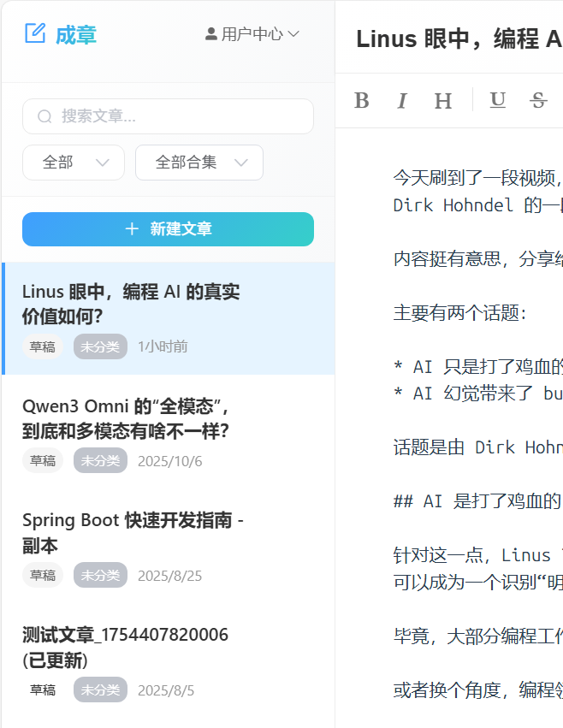Click the search magnifier icon

pos(44,116)
